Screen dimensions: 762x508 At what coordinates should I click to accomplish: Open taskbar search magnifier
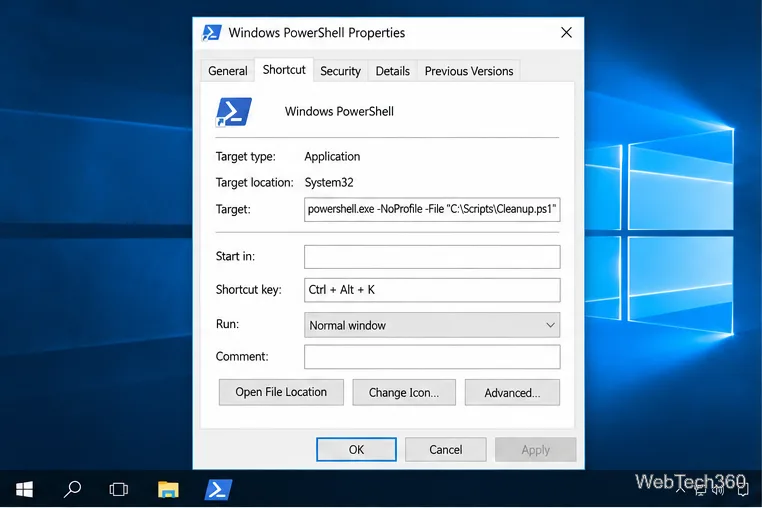pos(72,489)
